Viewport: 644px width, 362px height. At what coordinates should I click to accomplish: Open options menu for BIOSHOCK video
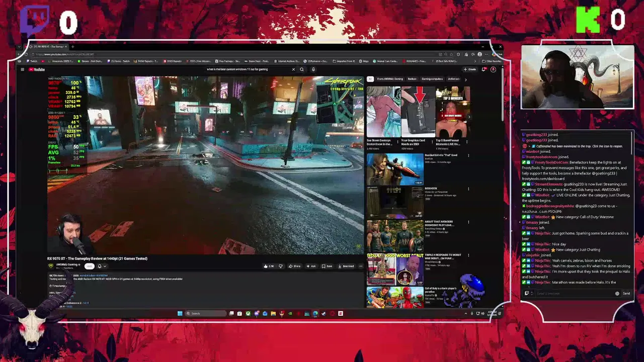click(x=468, y=189)
